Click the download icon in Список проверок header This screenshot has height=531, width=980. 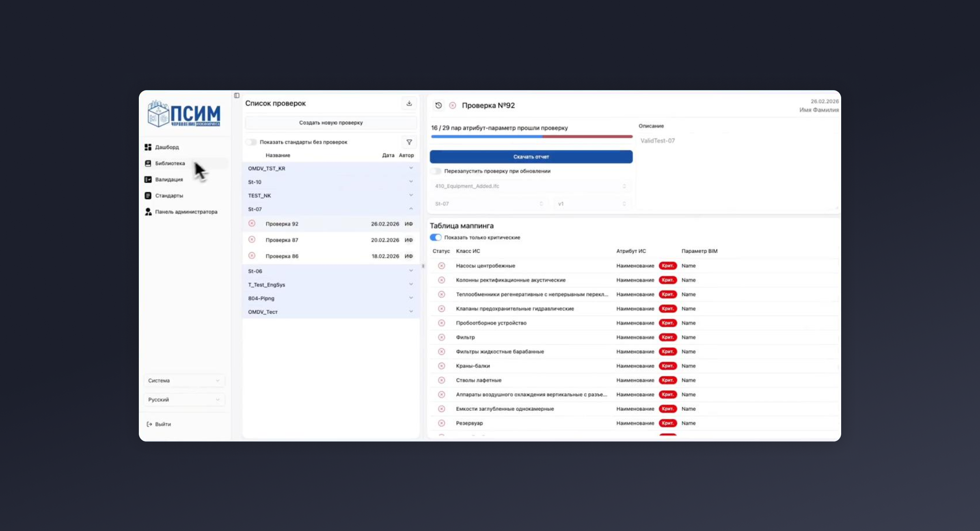[409, 104]
